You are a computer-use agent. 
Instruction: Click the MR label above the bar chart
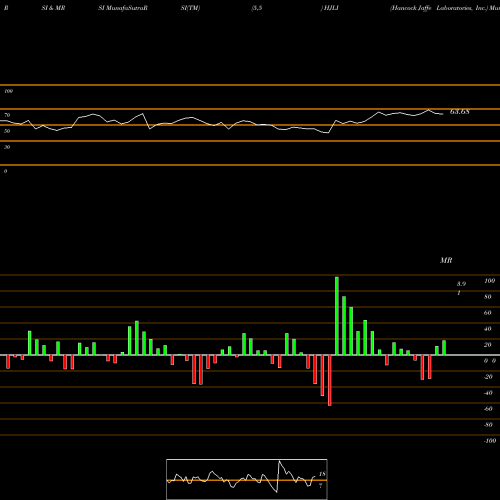click(x=446, y=260)
